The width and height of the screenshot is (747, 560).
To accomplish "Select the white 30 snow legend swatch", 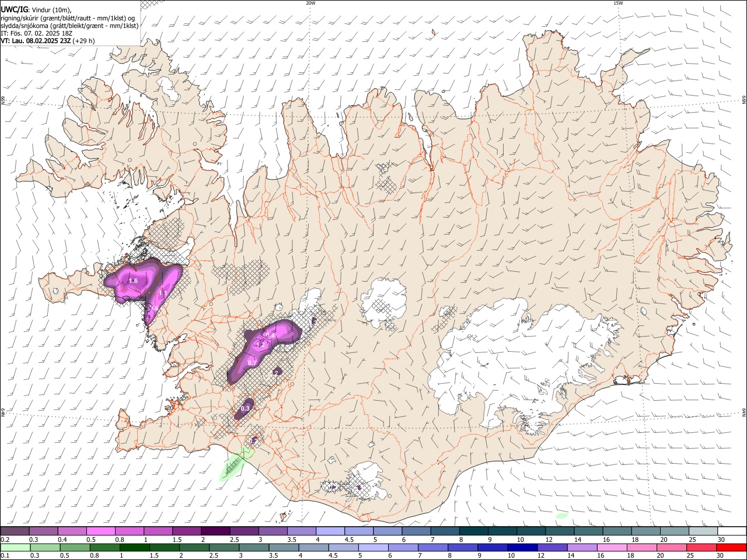I will coord(732,531).
